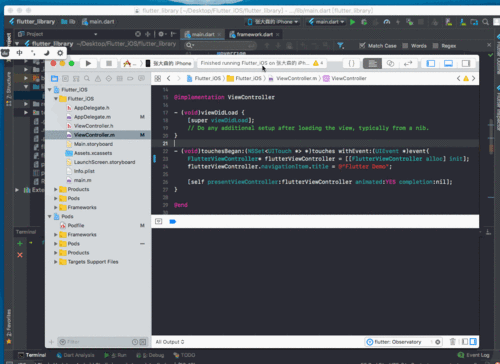Viewport: 500px width, 364px height.
Task: Collapse the Pods project node
Action: coord(50,216)
